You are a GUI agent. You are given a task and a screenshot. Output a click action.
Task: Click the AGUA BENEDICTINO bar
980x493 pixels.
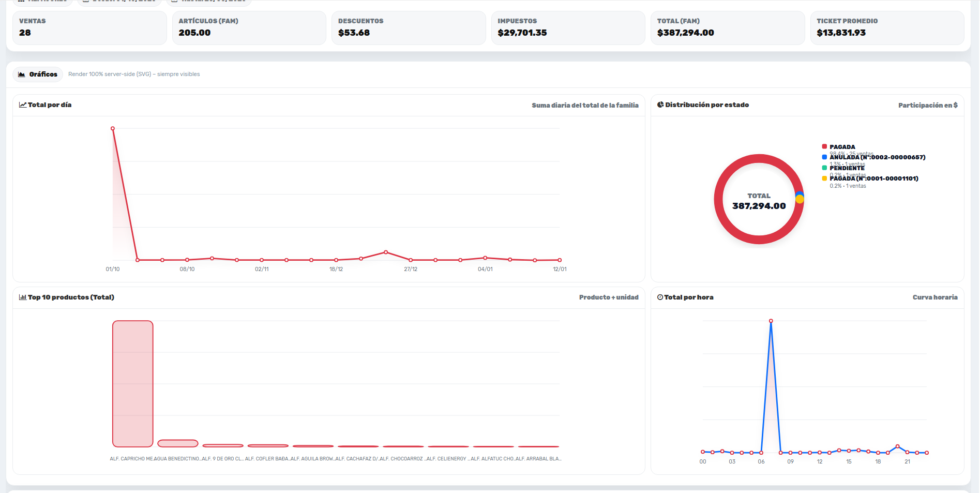(x=178, y=443)
